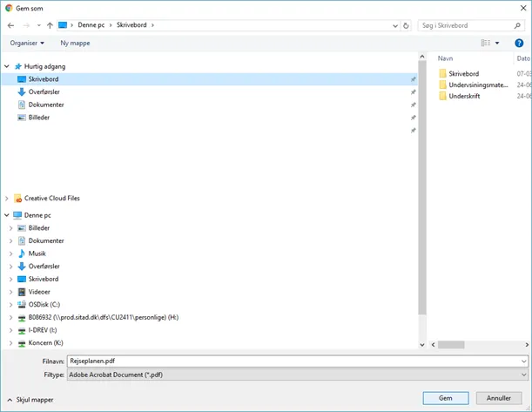Select Musik under Denne pc

[x=37, y=253]
